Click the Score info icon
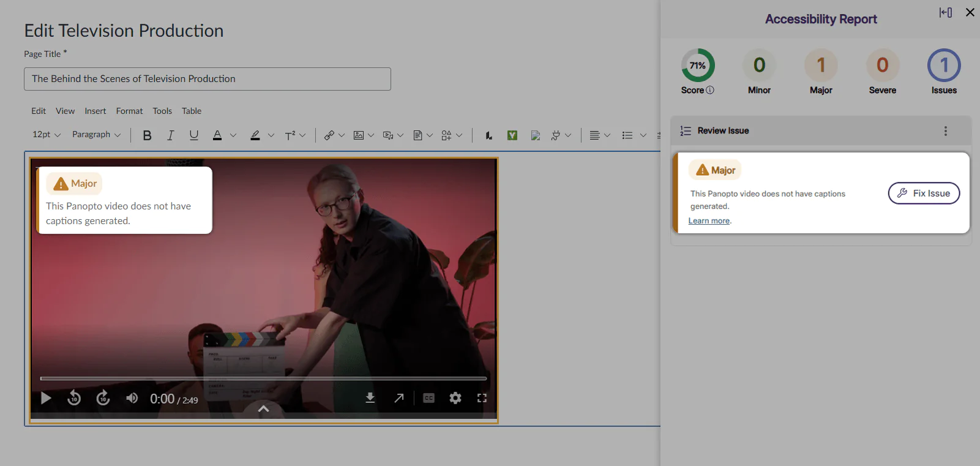Image resolution: width=980 pixels, height=466 pixels. (710, 90)
